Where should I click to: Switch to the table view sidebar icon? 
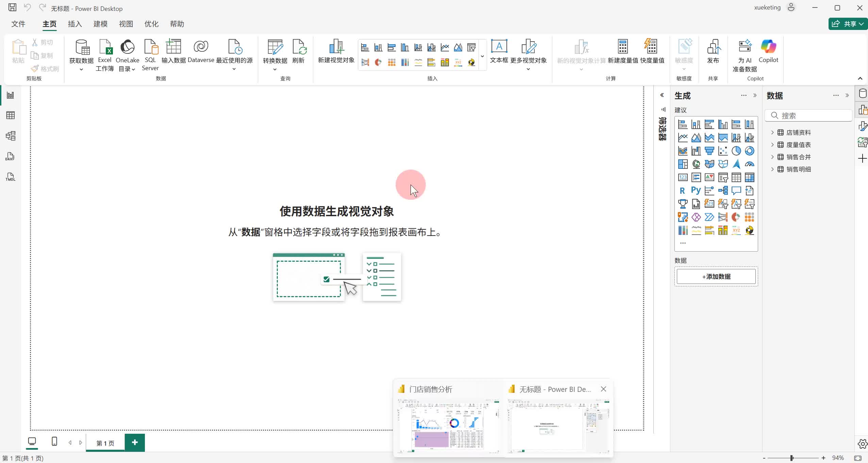10,115
